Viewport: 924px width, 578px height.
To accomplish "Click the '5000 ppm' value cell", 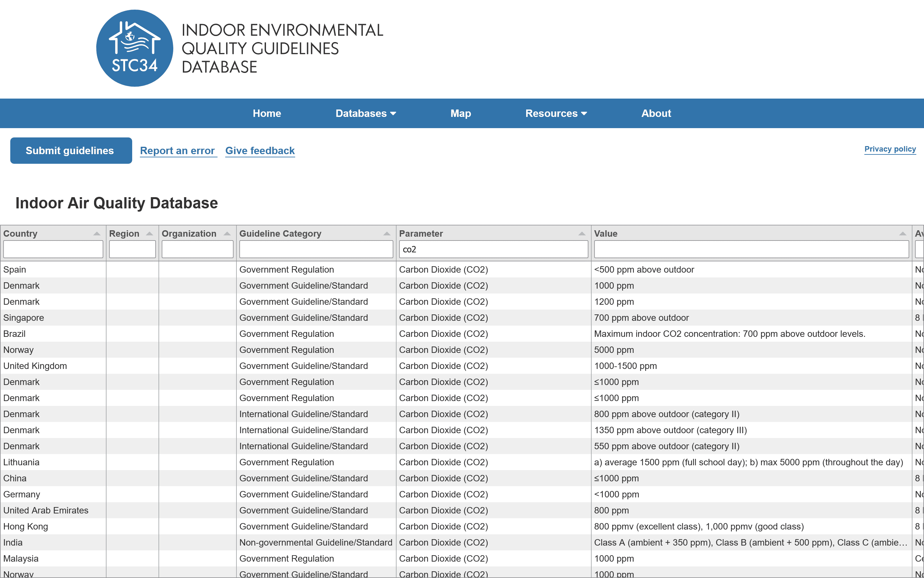I will pos(751,350).
